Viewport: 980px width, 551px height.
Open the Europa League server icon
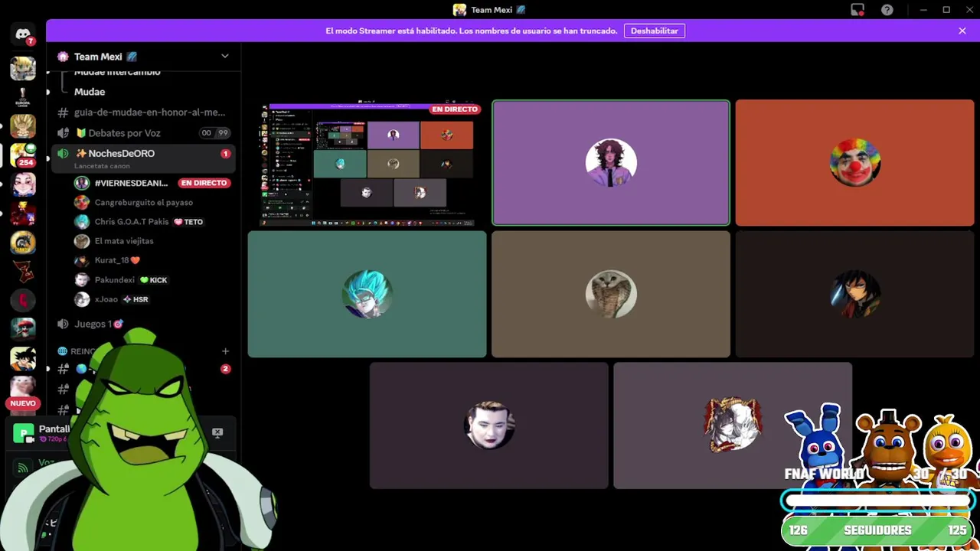(x=23, y=97)
